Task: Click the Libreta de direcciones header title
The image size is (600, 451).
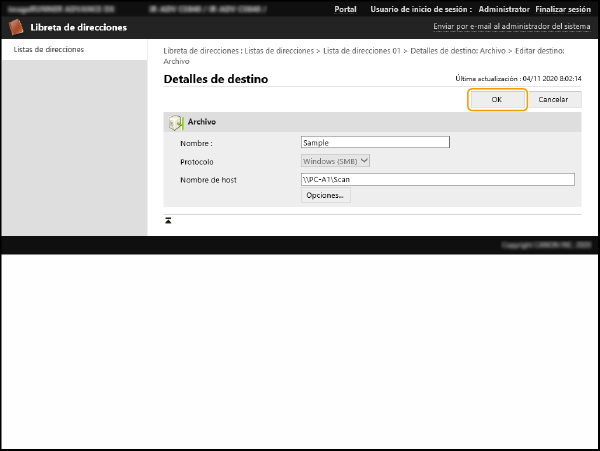Action: tap(78, 27)
